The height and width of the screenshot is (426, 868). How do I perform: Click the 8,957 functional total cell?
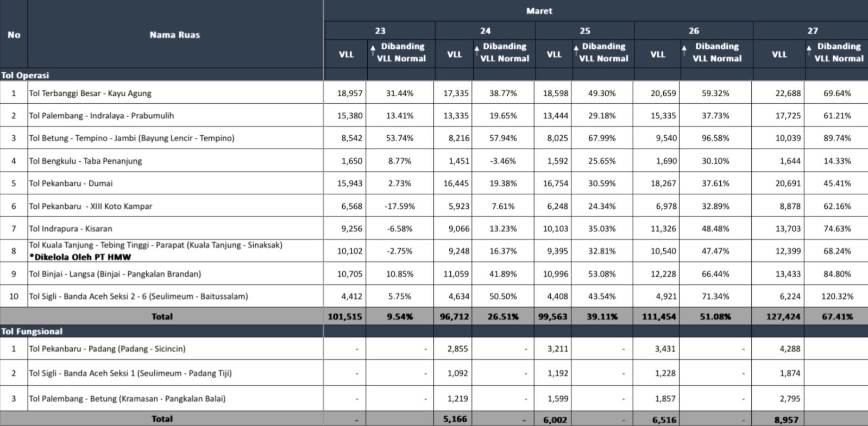tap(787, 419)
